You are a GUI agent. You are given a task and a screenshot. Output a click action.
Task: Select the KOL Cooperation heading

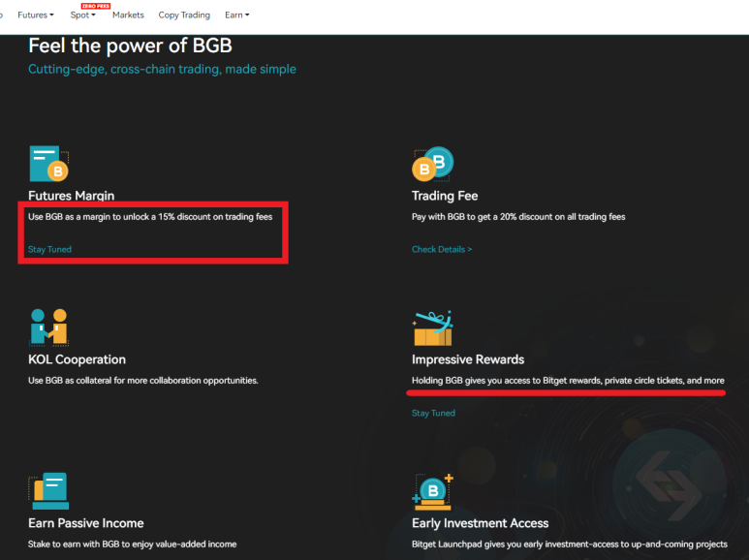click(x=77, y=359)
